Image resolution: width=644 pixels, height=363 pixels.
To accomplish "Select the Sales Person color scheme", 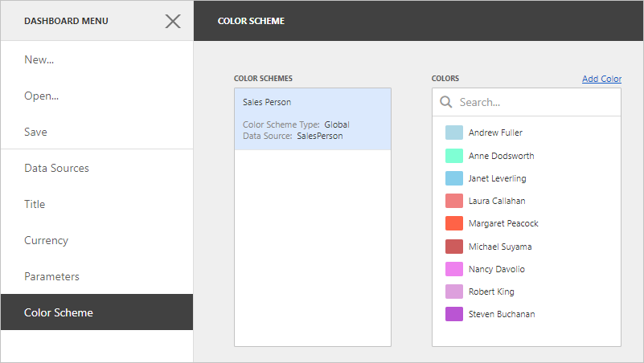I will 313,119.
